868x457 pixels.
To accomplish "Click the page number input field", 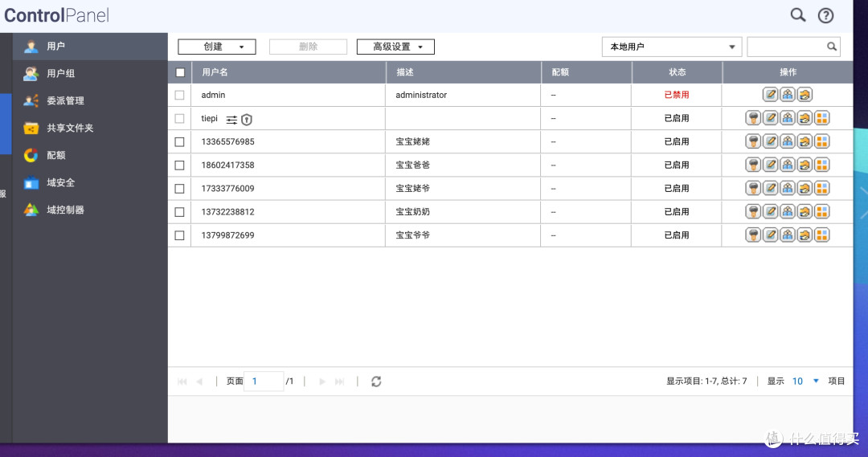I will 264,382.
